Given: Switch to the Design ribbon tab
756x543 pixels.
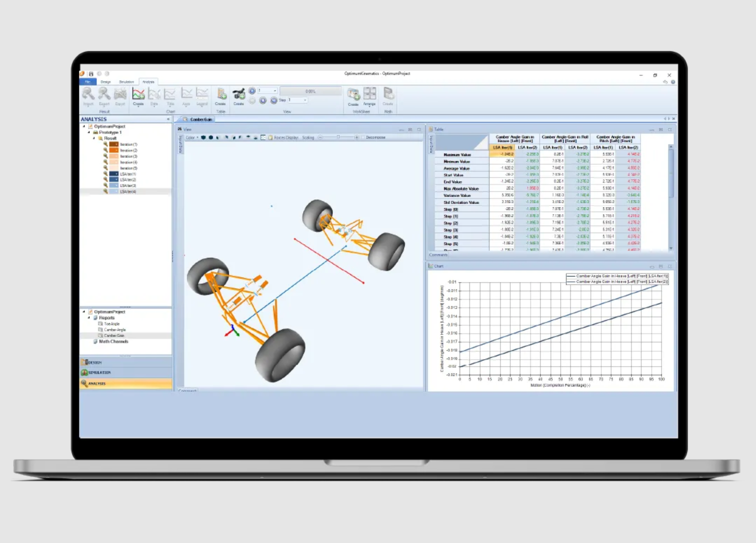Looking at the screenshot, I should point(106,82).
